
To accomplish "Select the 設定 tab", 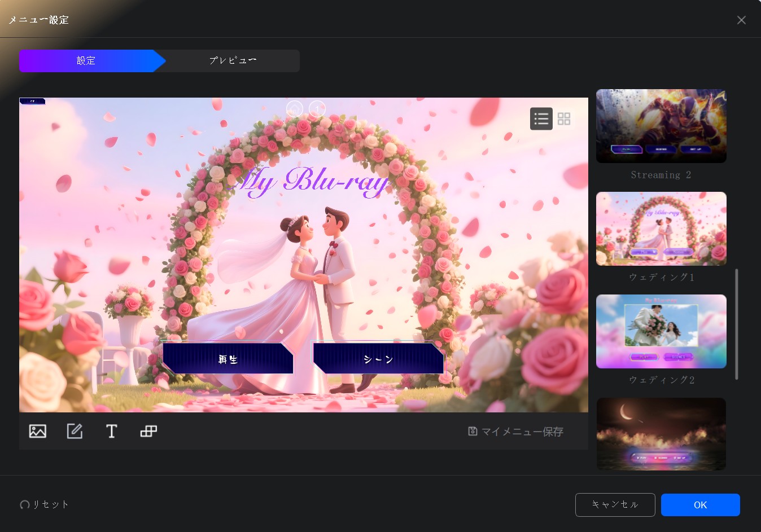I will (86, 61).
